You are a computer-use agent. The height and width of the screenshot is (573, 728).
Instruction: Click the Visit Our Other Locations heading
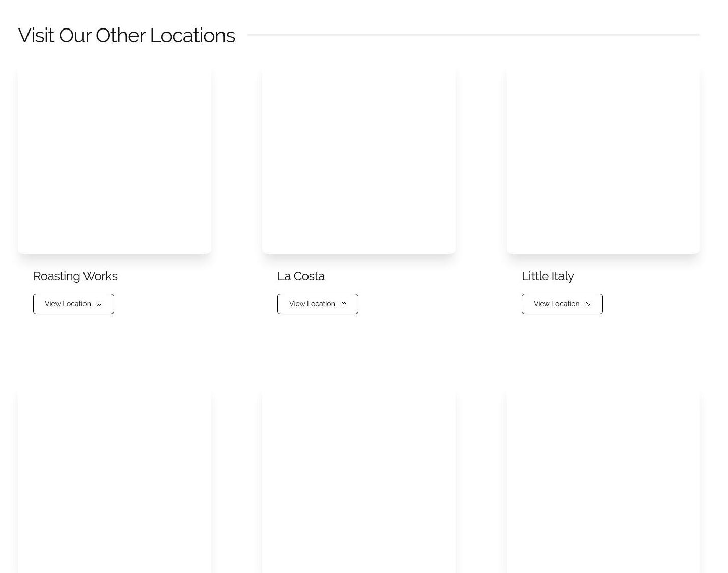click(126, 35)
